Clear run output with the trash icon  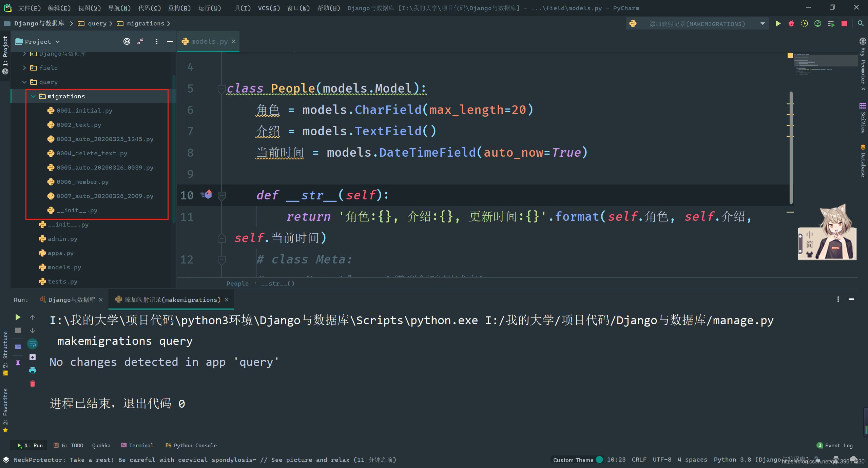(33, 384)
